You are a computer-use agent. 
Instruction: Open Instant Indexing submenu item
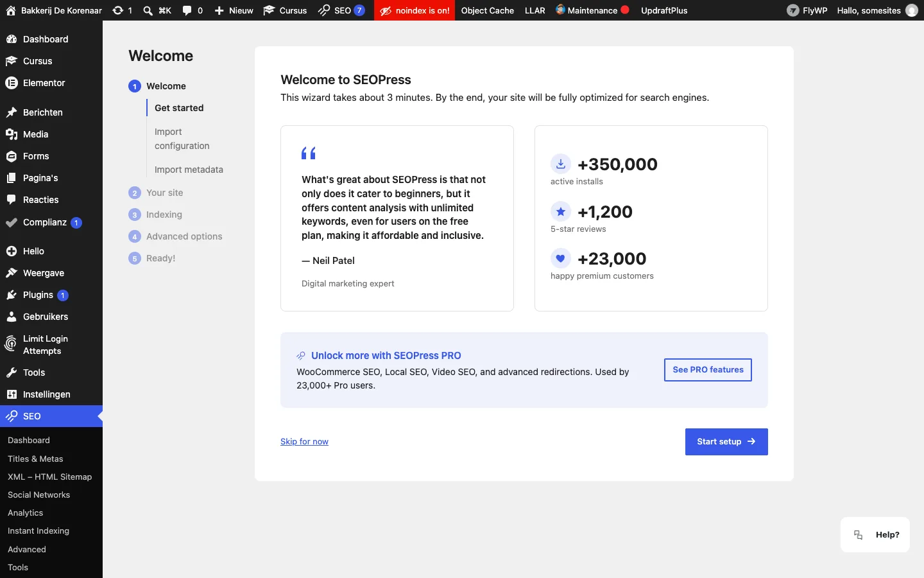tap(38, 530)
